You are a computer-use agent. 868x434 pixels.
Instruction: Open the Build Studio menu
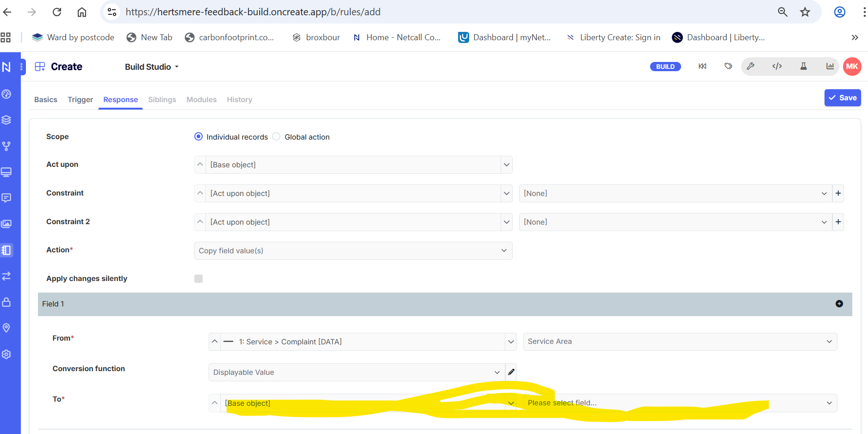point(151,67)
